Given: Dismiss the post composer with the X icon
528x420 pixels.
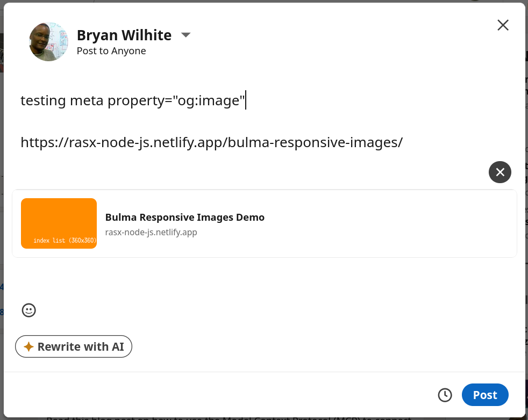Looking at the screenshot, I should (x=503, y=25).
